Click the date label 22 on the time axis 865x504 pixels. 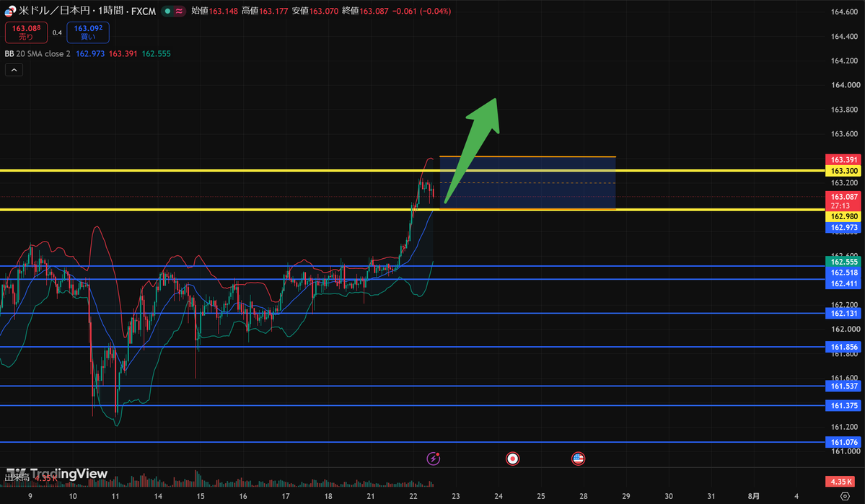(x=413, y=496)
